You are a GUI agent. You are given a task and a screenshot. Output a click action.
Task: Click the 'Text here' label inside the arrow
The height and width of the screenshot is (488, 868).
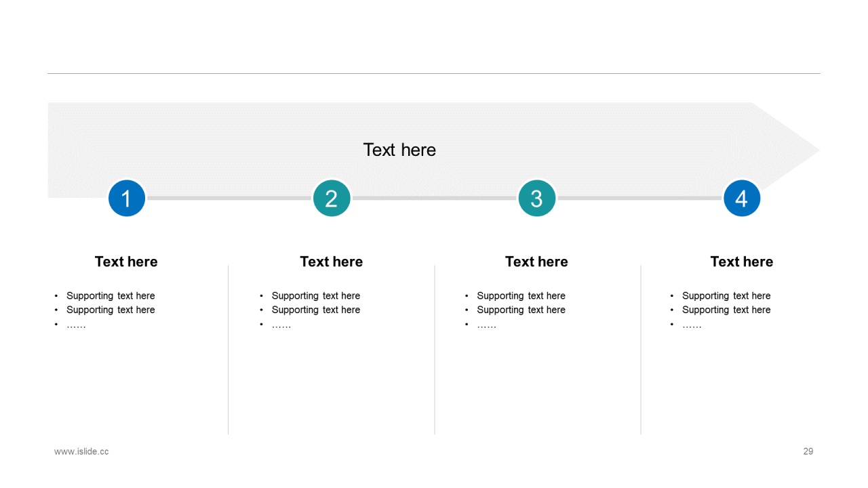click(x=399, y=150)
